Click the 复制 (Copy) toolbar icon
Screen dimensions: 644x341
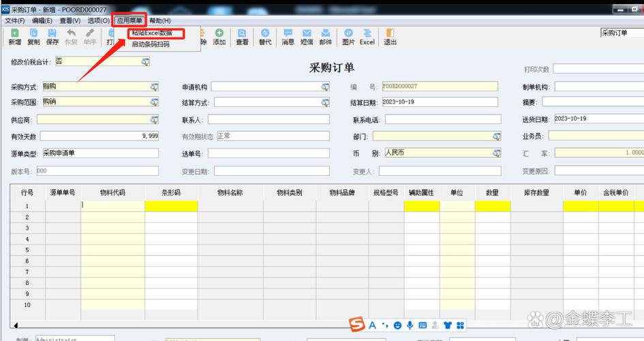click(x=33, y=37)
